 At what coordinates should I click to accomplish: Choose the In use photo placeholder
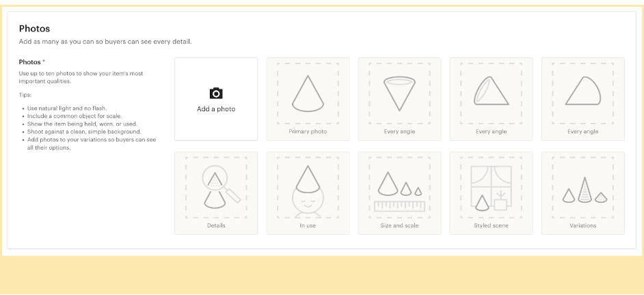pos(308,193)
